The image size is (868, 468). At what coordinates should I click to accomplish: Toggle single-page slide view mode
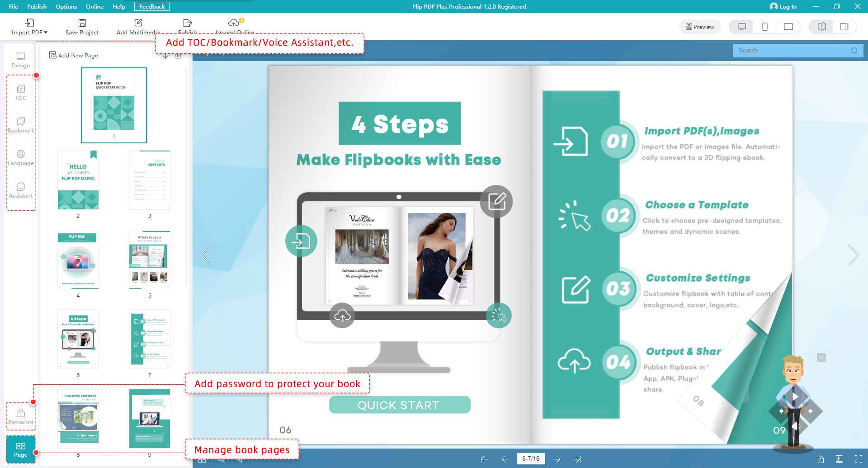[844, 27]
